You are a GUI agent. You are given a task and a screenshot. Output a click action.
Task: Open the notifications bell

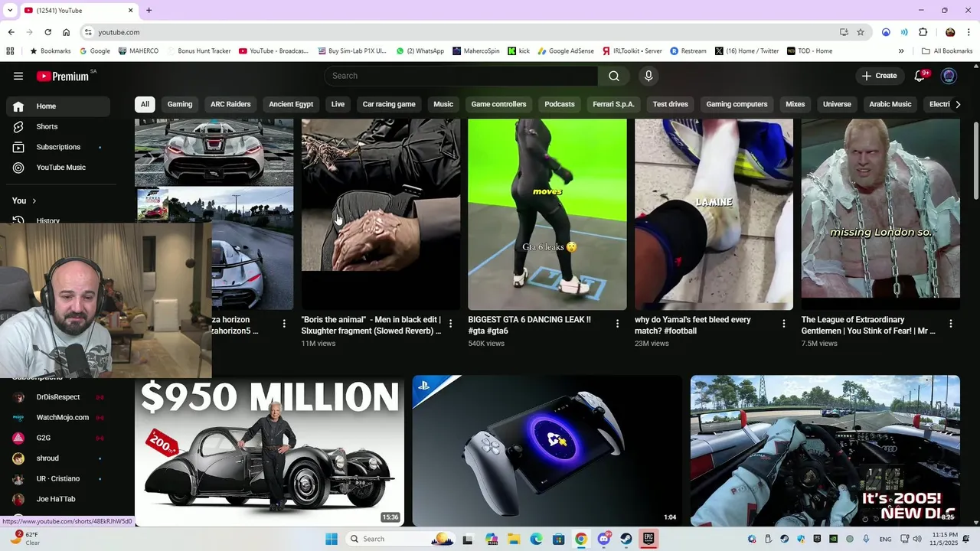click(x=920, y=76)
